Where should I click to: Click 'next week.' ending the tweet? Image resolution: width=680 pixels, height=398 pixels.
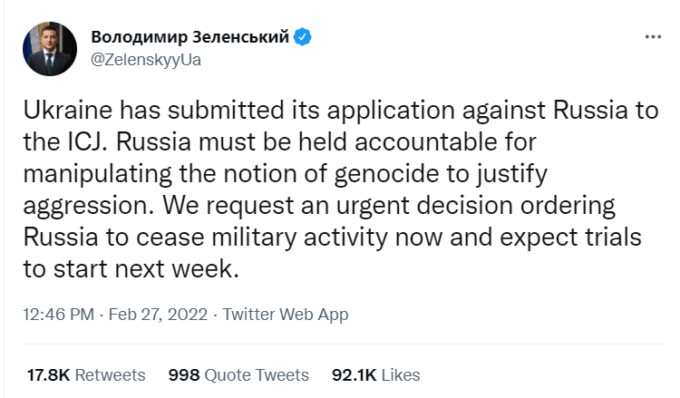pos(177,269)
